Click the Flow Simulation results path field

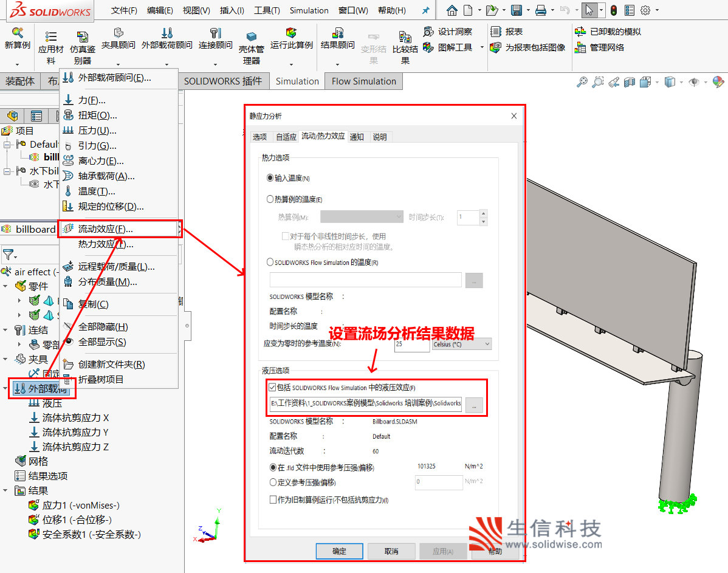click(366, 403)
